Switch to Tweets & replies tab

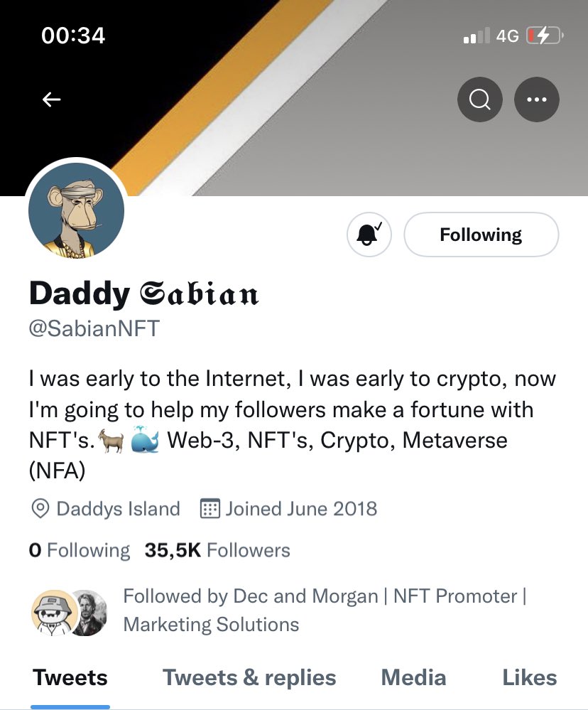click(x=249, y=678)
